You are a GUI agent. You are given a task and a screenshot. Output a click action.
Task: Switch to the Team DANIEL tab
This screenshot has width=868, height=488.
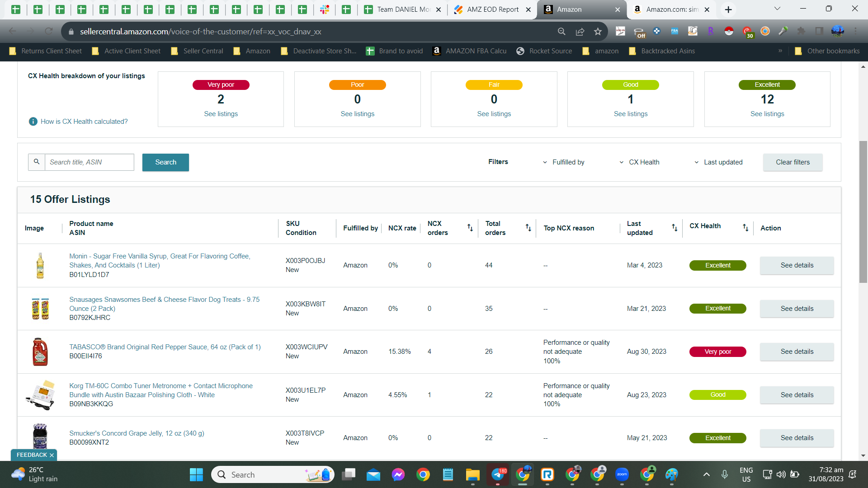pyautogui.click(x=403, y=9)
